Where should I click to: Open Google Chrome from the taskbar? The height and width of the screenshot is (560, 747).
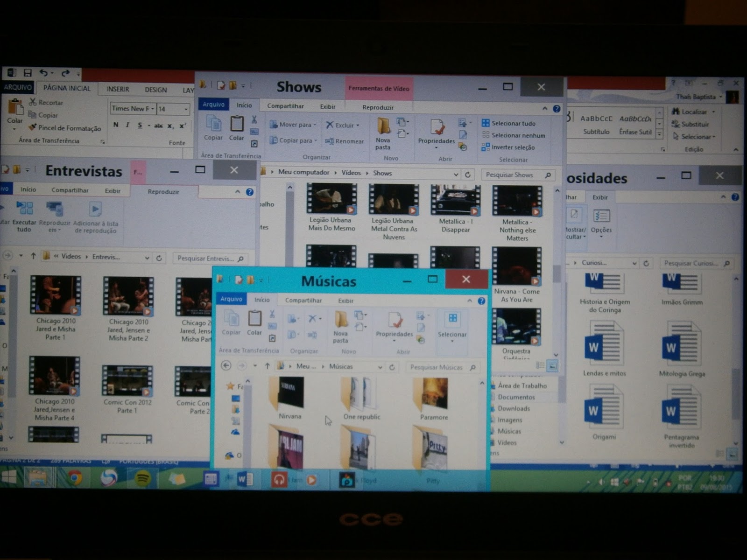click(75, 478)
